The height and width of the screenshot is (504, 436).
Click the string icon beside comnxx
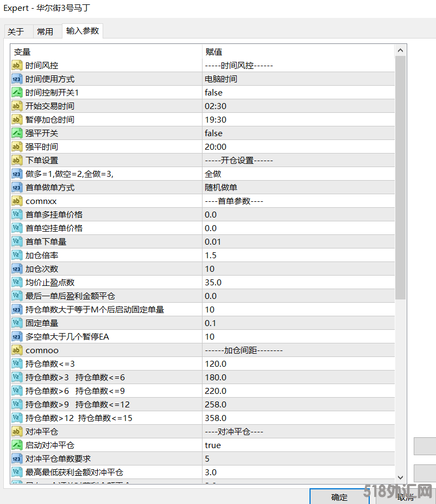[x=16, y=201]
